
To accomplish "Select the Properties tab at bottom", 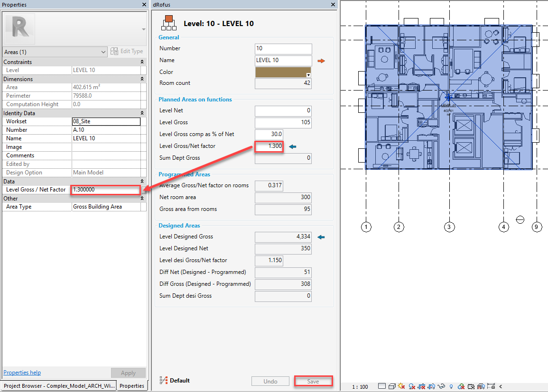I will [132, 386].
